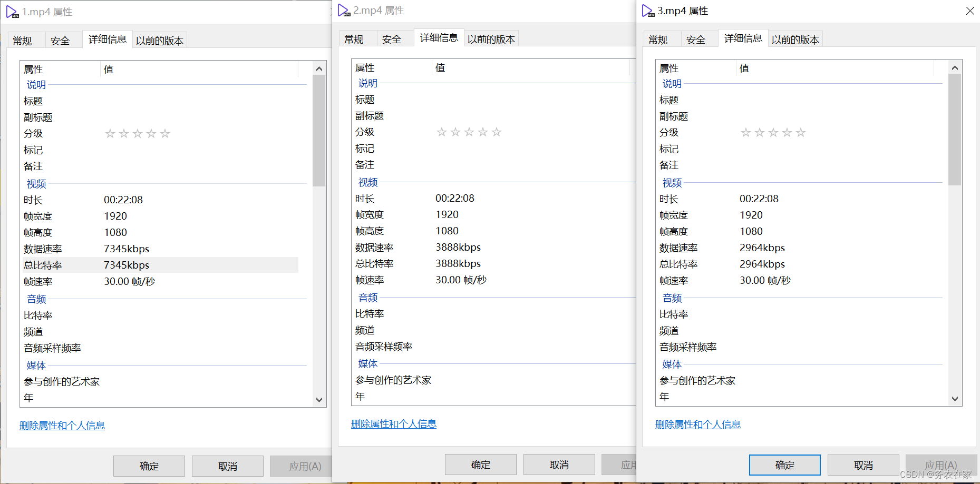Click the 值 column header in 3.mp4 list
980x484 pixels.
(835, 68)
